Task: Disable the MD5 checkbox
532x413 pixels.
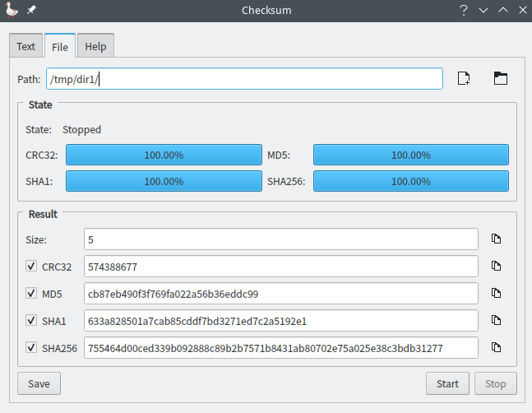Action: coord(31,294)
